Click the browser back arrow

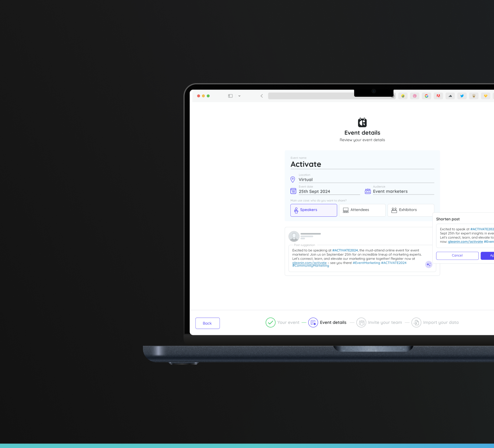coord(262,96)
